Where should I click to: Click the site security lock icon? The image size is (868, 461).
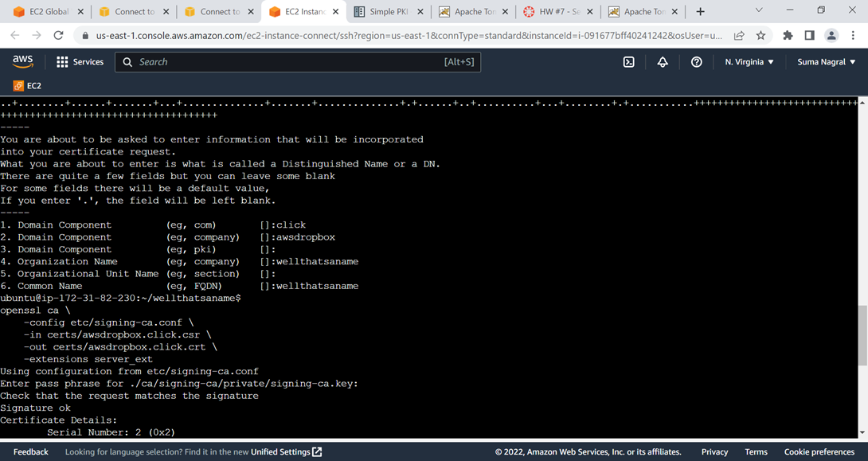84,36
